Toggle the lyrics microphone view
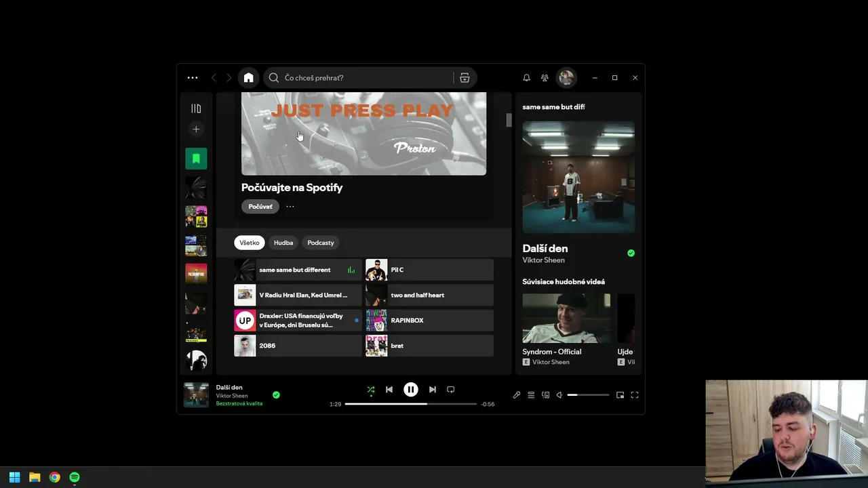The width and height of the screenshot is (868, 488). pos(517,395)
